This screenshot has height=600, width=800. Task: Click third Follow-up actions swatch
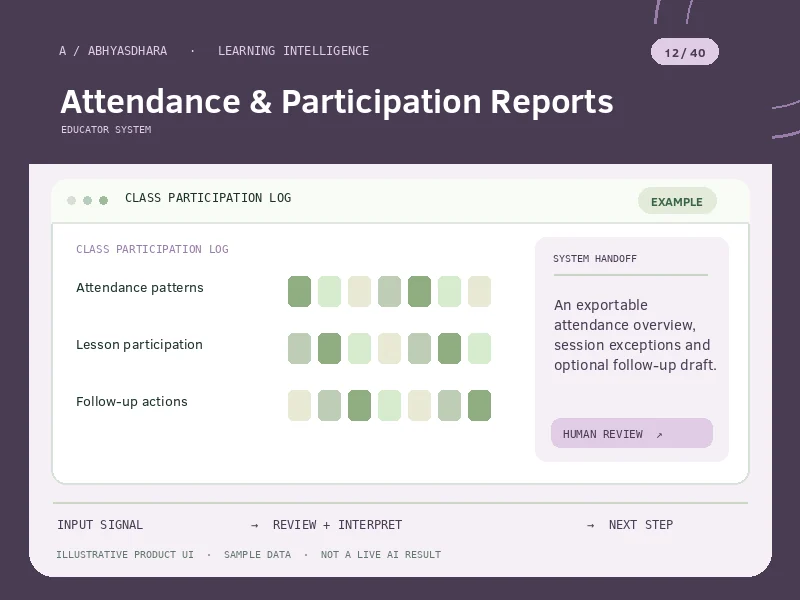[x=360, y=406]
